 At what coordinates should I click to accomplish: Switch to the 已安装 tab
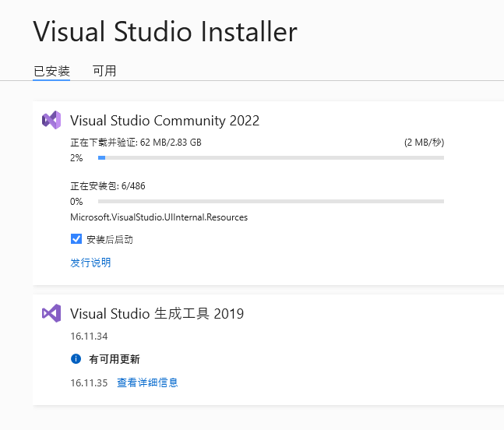[51, 71]
